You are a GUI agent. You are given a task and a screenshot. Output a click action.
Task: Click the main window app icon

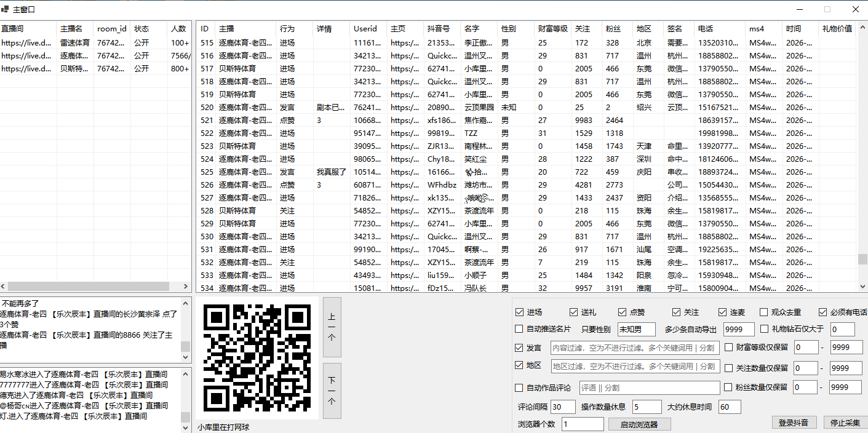pos(6,9)
